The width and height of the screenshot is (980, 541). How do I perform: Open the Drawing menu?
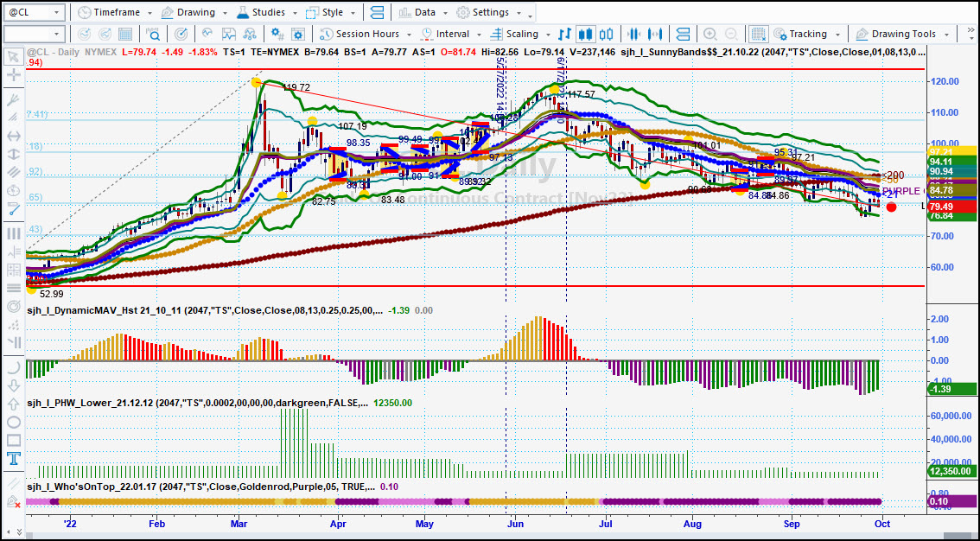[188, 12]
